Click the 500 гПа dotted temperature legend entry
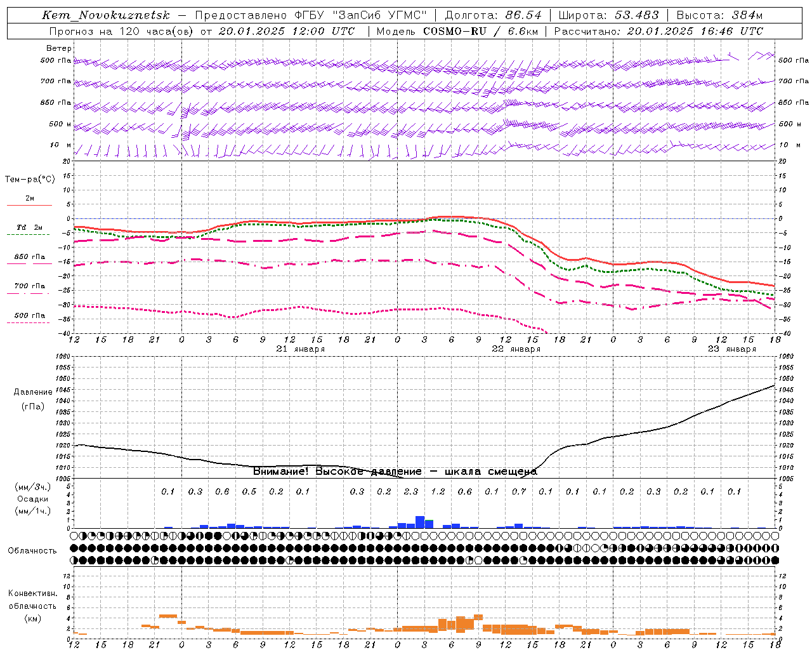 (x=30, y=315)
